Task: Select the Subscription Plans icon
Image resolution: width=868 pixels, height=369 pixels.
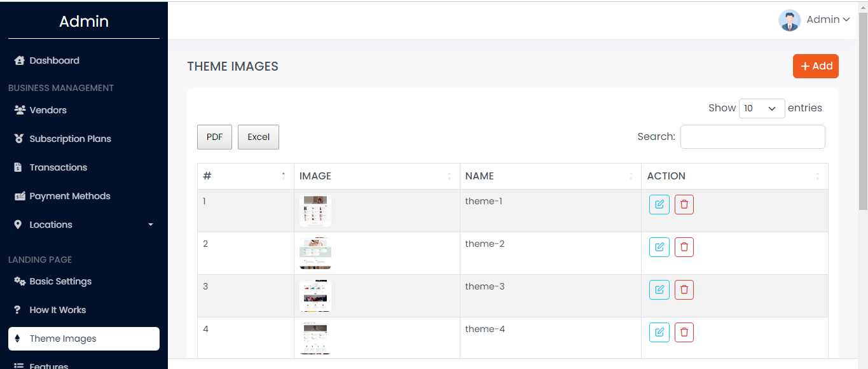Action: point(19,138)
